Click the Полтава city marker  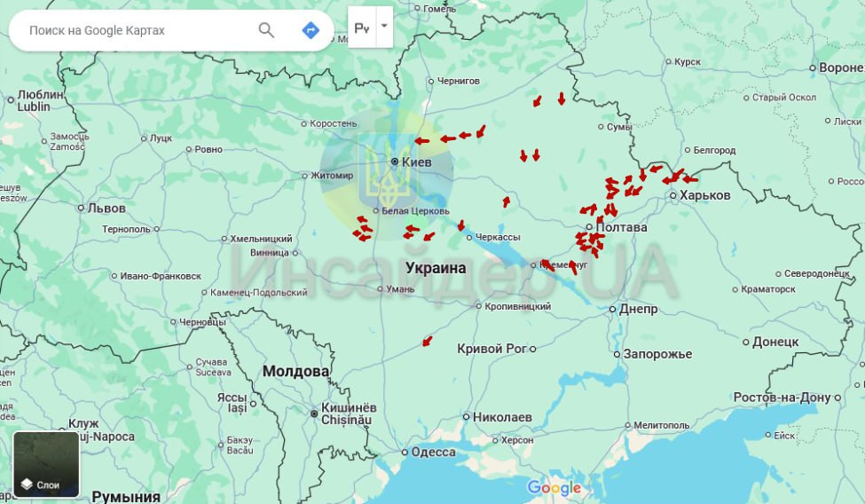click(x=589, y=227)
